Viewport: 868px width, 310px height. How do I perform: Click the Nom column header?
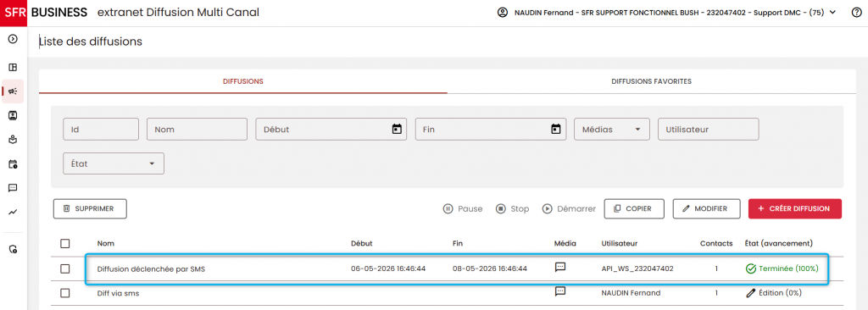[x=106, y=243]
